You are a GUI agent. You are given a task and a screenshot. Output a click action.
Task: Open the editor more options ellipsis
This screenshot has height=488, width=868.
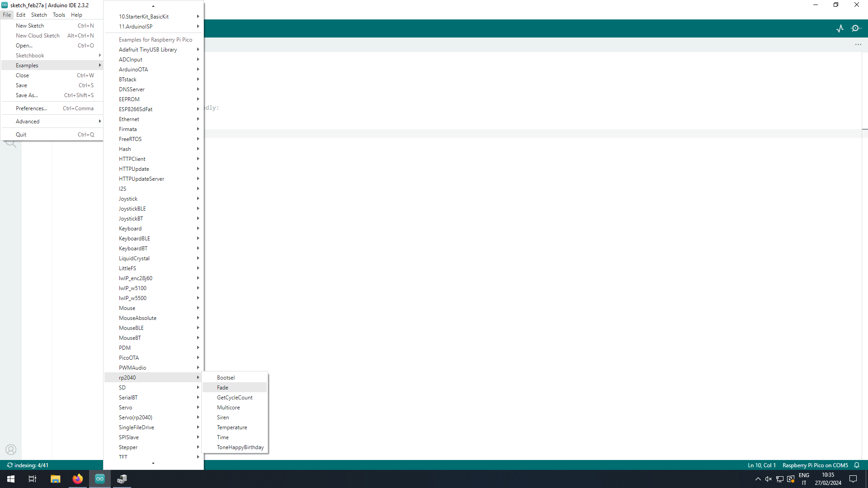(858, 45)
